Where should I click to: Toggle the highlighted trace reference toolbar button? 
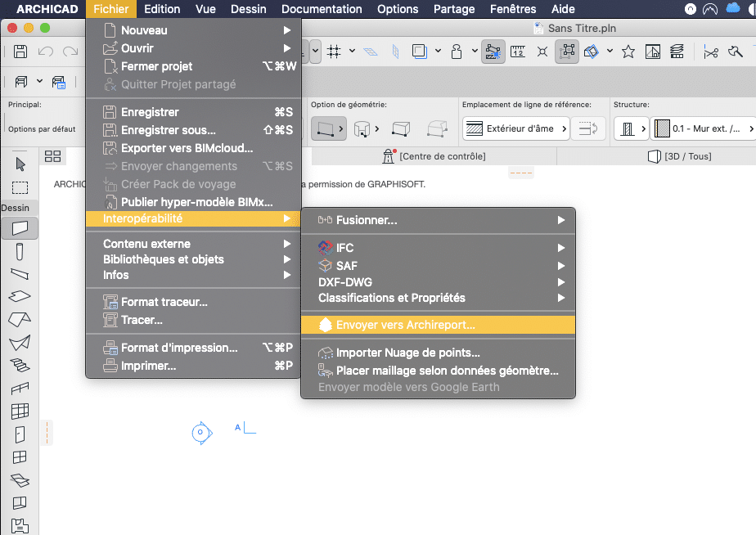493,52
